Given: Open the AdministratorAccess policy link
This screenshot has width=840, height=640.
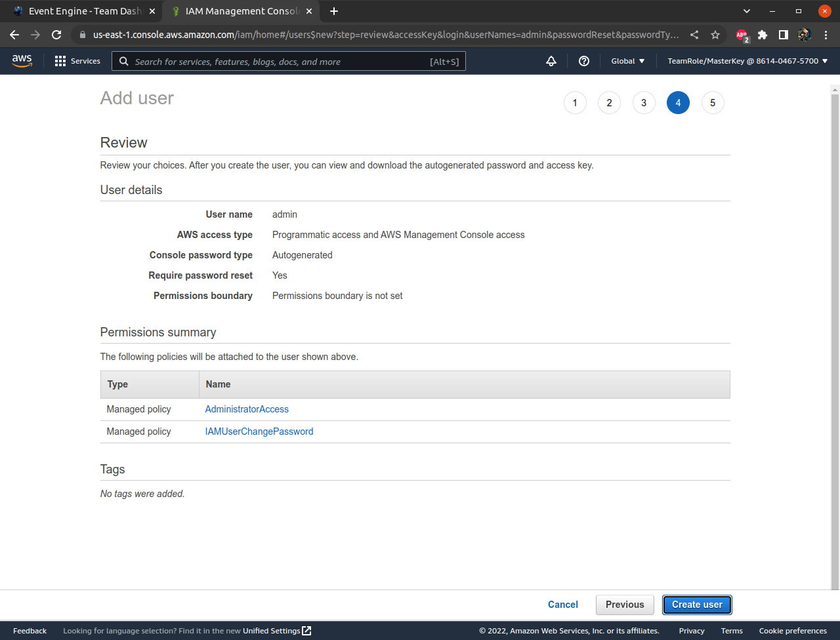Looking at the screenshot, I should point(247,409).
